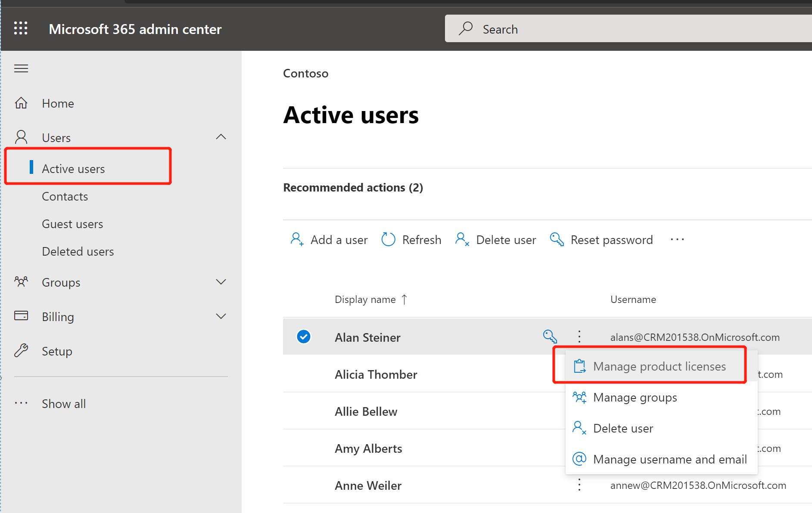Screen dimensions: 812x513
Task: Click the vertical dots for Alan Steiner
Action: point(579,337)
